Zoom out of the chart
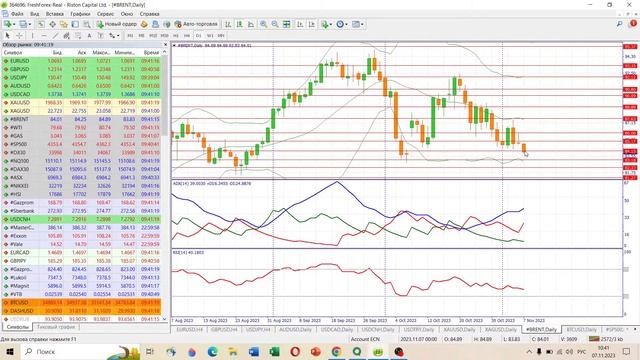The image size is (640, 360). (275, 24)
